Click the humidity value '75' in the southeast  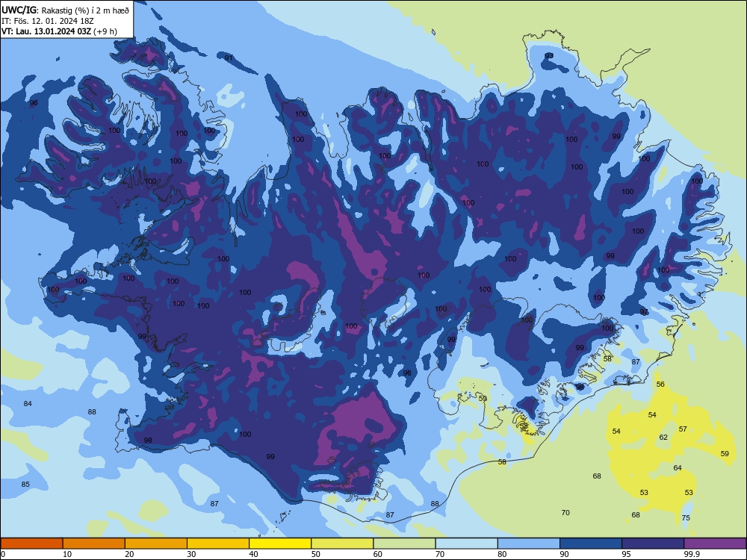[x=686, y=518]
